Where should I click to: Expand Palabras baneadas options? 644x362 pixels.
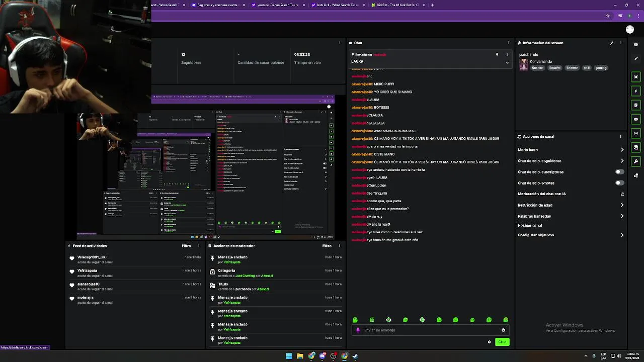tap(622, 216)
